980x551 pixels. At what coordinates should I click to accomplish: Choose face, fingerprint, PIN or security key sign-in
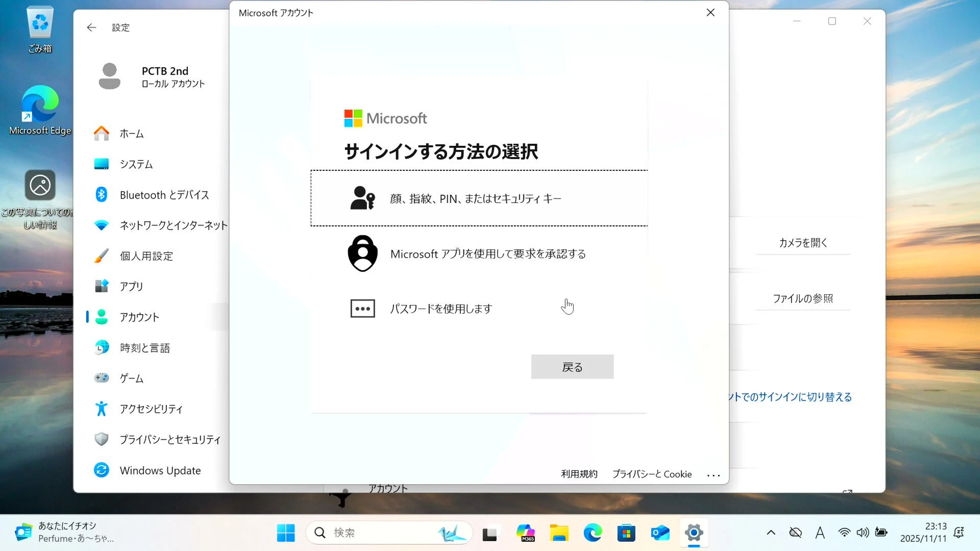click(x=475, y=198)
